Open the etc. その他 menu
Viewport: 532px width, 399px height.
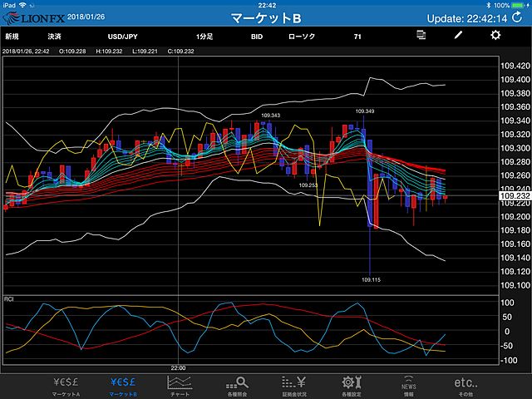coord(466,385)
